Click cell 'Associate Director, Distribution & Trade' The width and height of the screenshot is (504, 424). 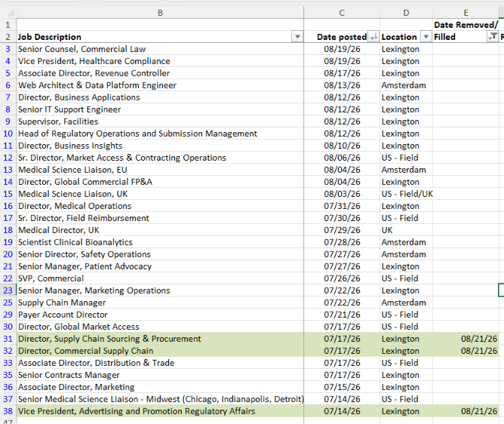160,363
